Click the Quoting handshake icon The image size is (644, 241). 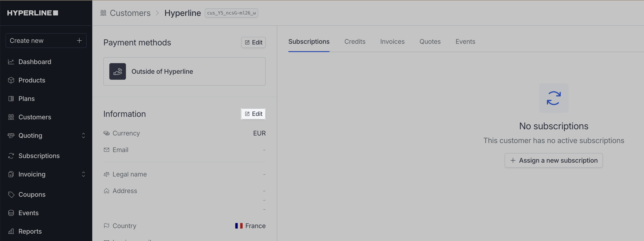(11, 135)
